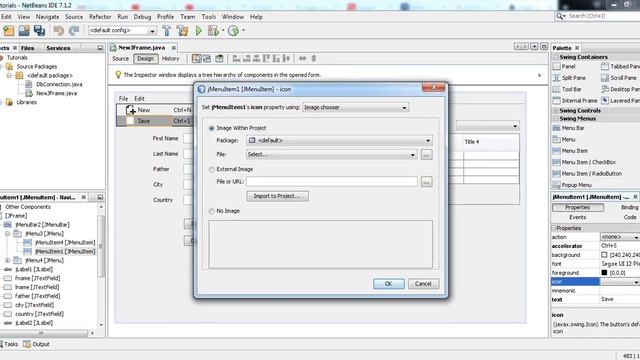Click the Internal Frame icon in Palette

click(x=556, y=100)
